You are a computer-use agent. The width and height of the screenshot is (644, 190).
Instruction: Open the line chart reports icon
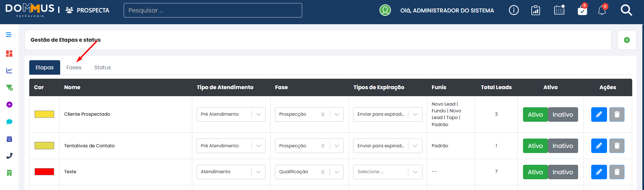[9, 71]
